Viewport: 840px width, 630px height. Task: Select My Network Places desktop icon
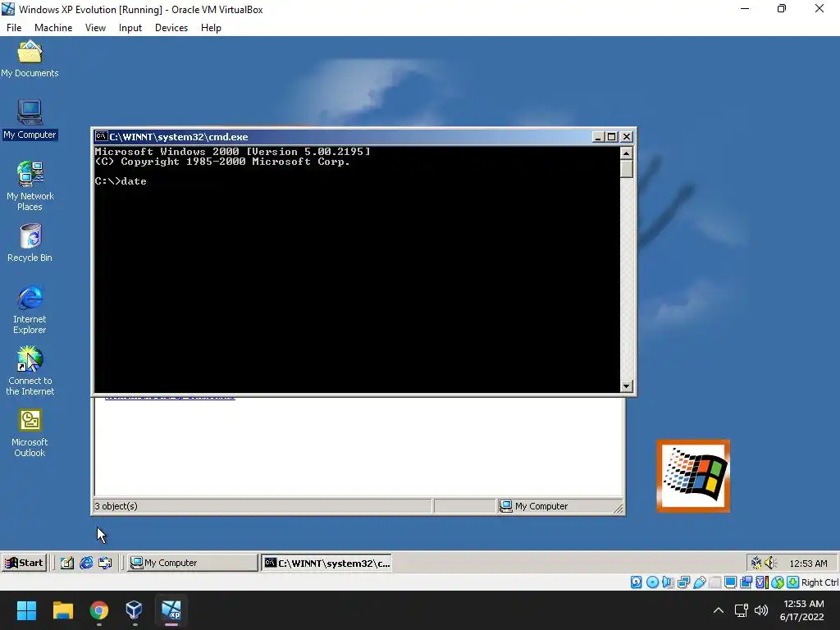[30, 186]
